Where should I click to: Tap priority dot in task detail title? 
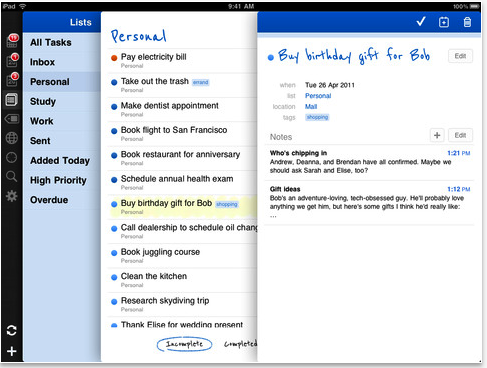click(271, 57)
